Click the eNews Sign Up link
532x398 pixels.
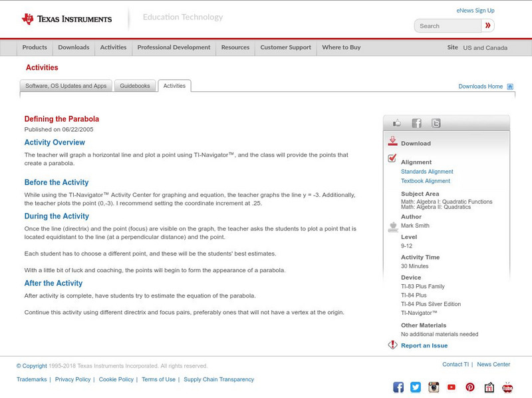(x=475, y=11)
